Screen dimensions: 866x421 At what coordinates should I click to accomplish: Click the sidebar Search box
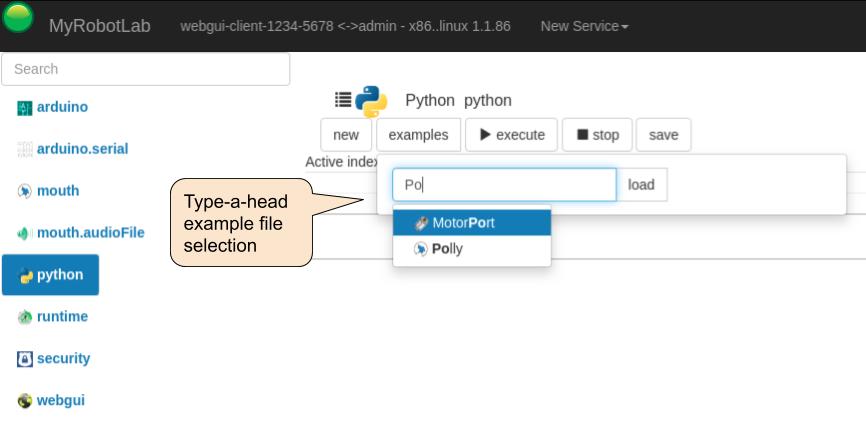pos(146,69)
